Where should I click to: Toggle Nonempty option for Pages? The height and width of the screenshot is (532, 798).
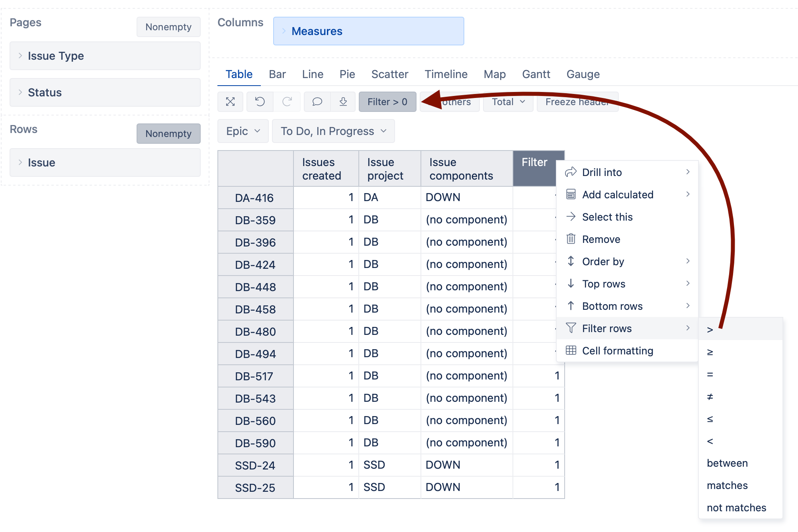coord(168,27)
